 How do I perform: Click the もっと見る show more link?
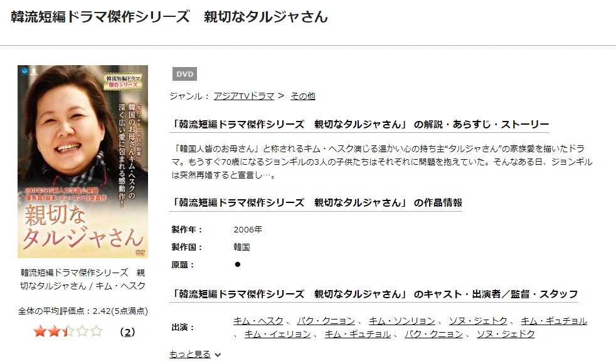click(x=190, y=354)
